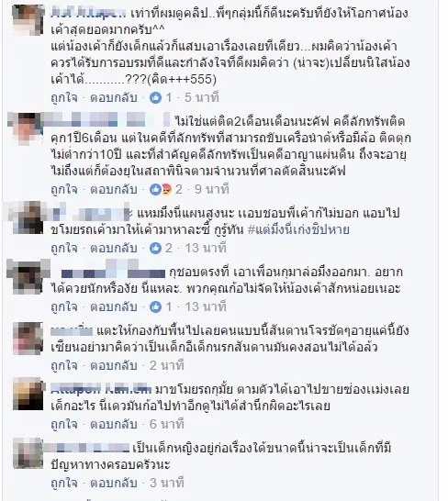The width and height of the screenshot is (448, 501).
Task: Open the avatar of the คดีลักทรัพ commenter
Action: [27, 128]
